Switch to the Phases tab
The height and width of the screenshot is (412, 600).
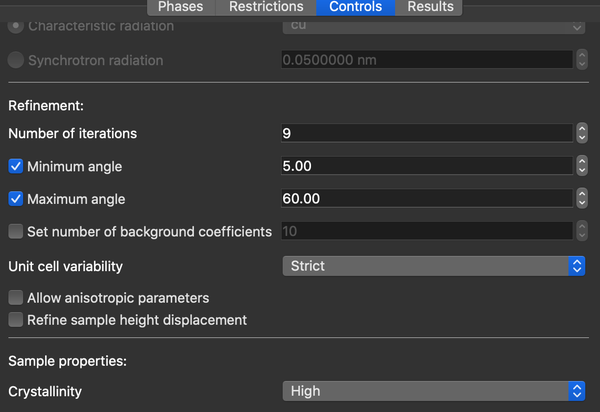coord(181,7)
